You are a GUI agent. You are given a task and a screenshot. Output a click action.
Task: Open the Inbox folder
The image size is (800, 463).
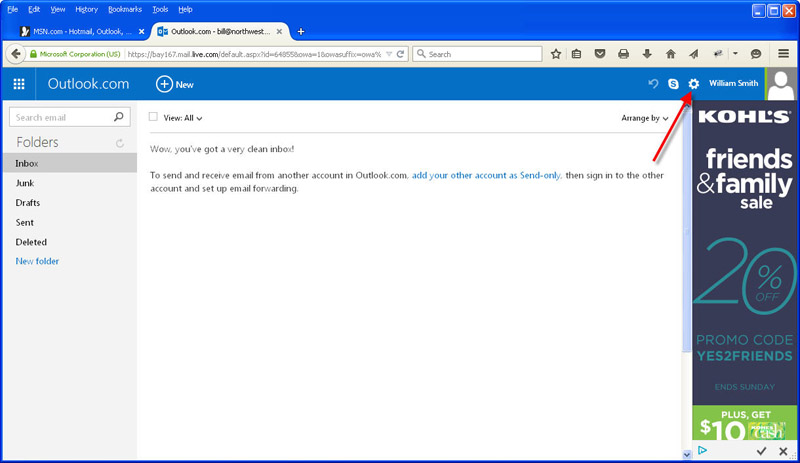pyautogui.click(x=70, y=163)
